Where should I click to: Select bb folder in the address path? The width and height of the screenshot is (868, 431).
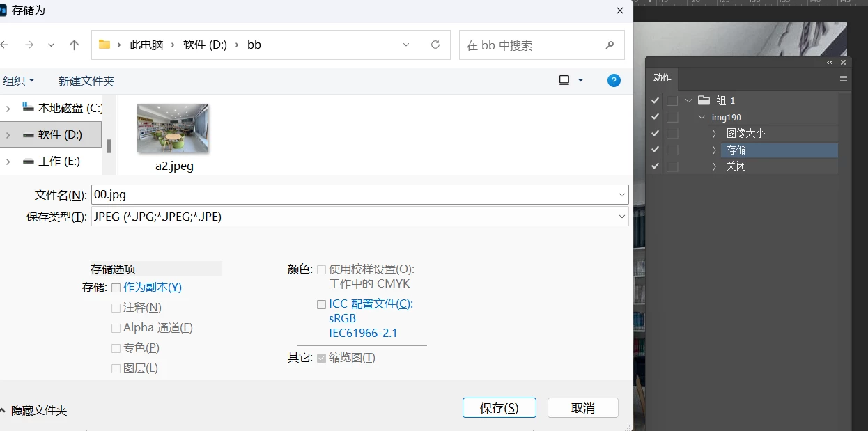(x=254, y=45)
